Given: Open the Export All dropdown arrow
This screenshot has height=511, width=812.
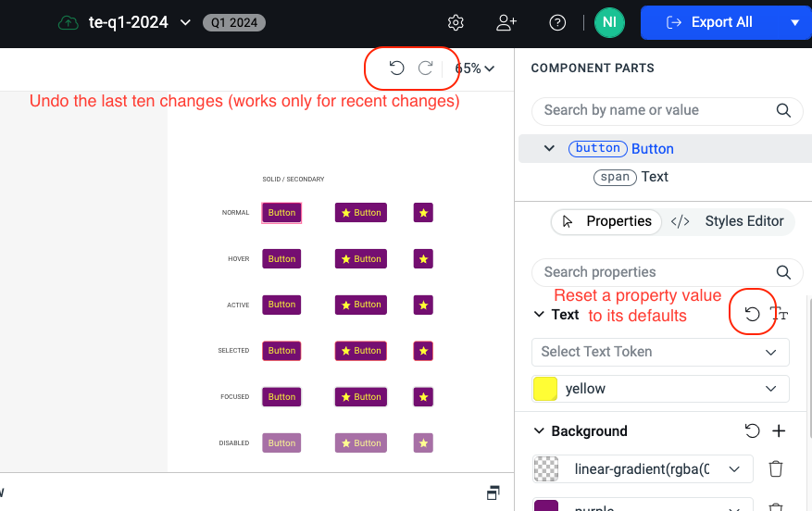Looking at the screenshot, I should 794,22.
